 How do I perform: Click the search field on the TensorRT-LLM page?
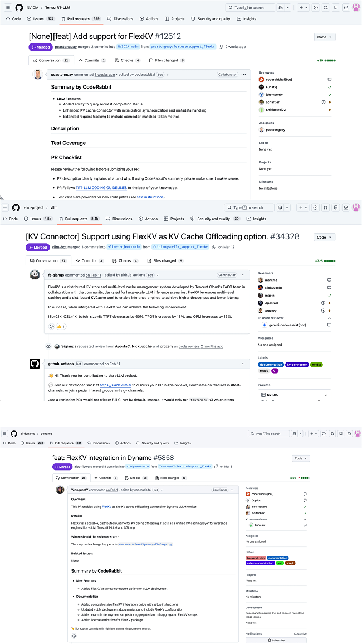click(250, 7)
